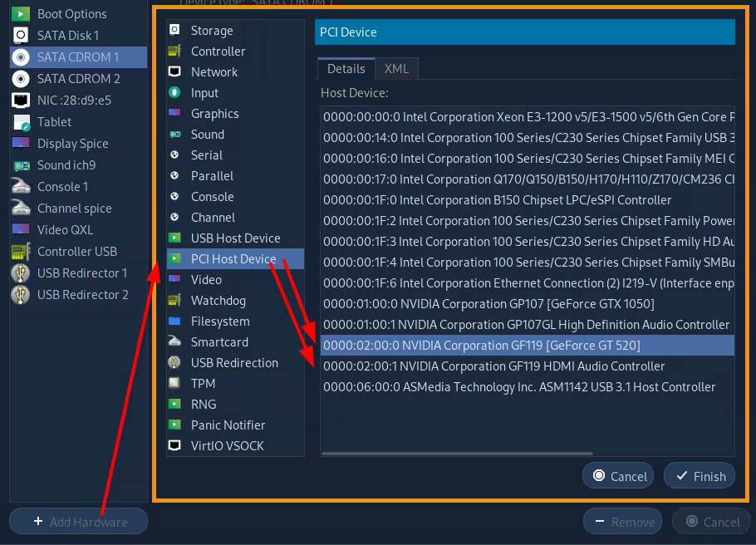Click the Input mouse icon in the Add Hardware list
This screenshot has height=545, width=756.
pyautogui.click(x=174, y=92)
